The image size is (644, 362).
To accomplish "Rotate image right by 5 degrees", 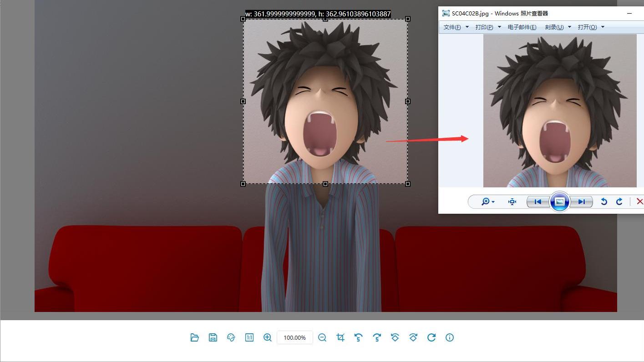I will pos(377,337).
